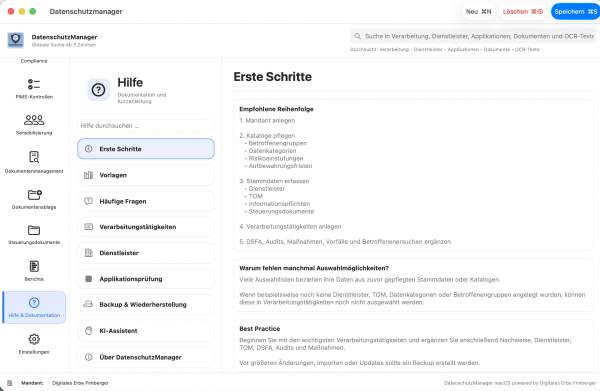Open the Häufige Fragen help topic
Viewport: 600px width, 391px height.
pyautogui.click(x=146, y=201)
